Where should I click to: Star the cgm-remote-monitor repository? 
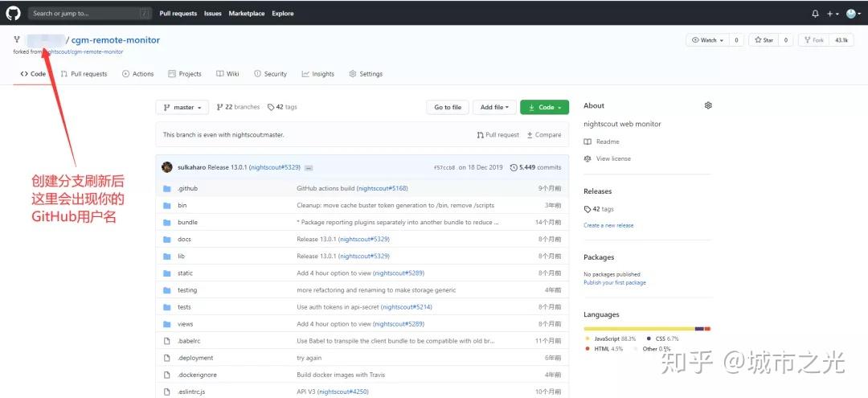(x=763, y=39)
